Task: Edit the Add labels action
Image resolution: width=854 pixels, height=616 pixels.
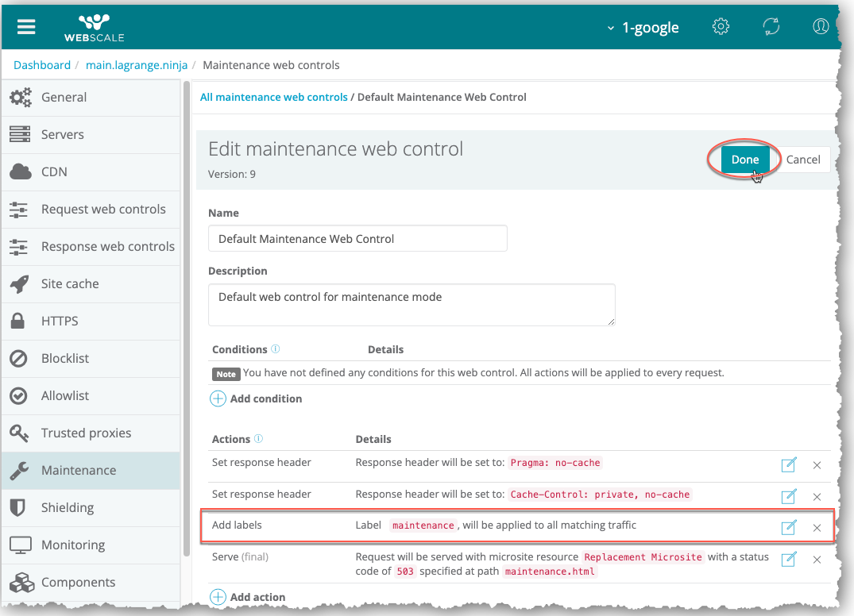Action: tap(788, 528)
